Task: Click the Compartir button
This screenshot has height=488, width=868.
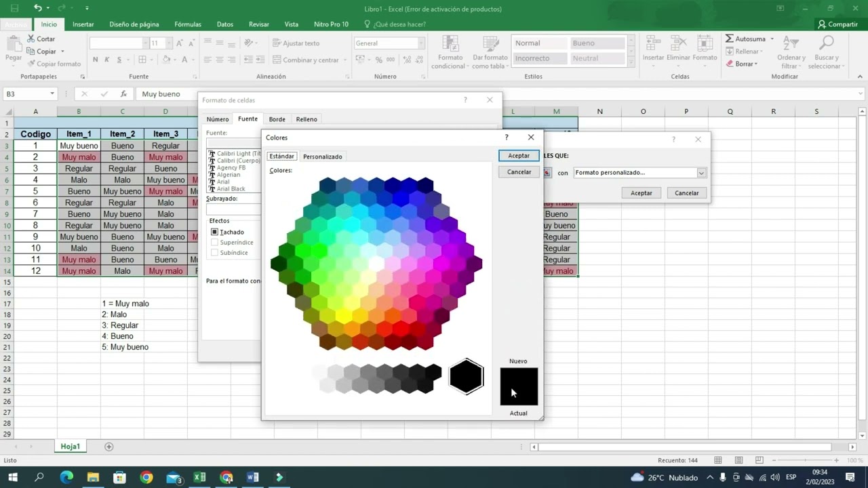Action: pyautogui.click(x=837, y=24)
